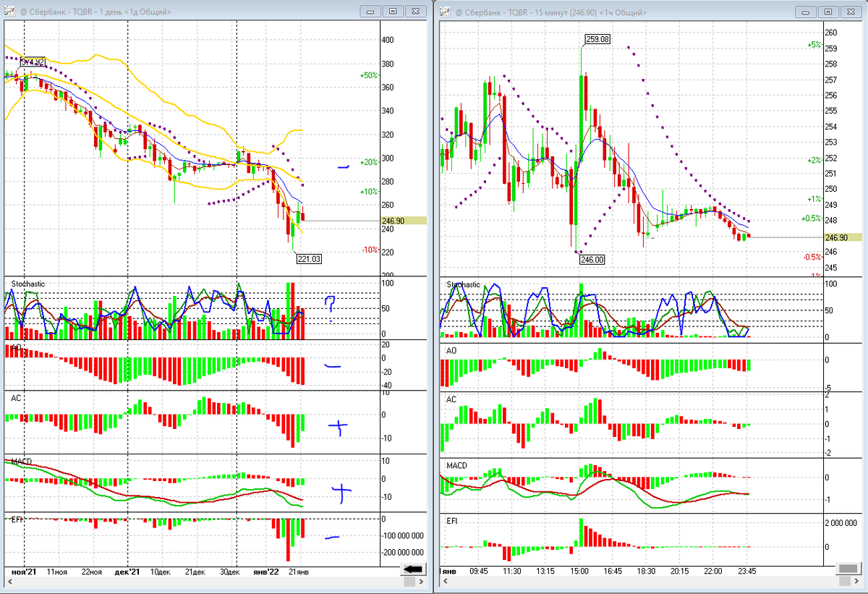Restore the Сбербанк 1 день chart window size

[393, 11]
